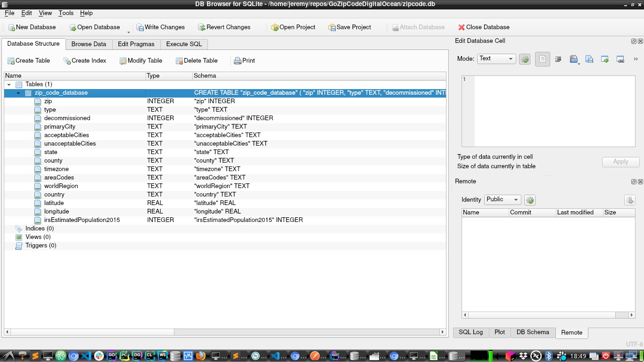Click the New Database toolbar button
Screen dimensions: 644x362
[x=32, y=27]
